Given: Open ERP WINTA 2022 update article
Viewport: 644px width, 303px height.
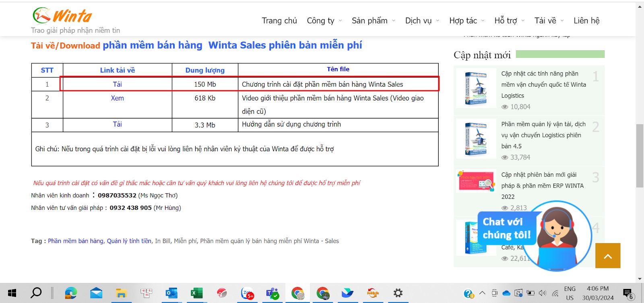Looking at the screenshot, I should tap(542, 186).
